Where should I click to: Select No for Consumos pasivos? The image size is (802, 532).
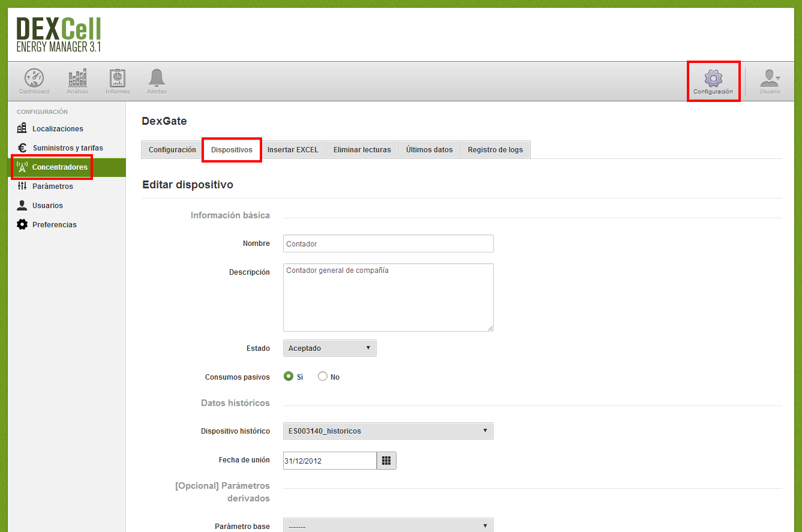coord(323,377)
